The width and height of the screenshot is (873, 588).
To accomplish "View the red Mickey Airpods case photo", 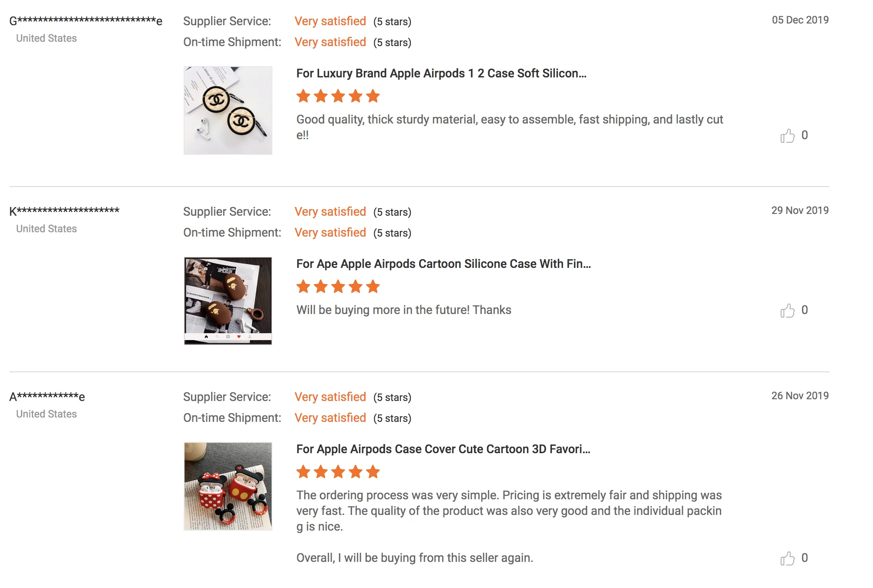I will coord(228,486).
